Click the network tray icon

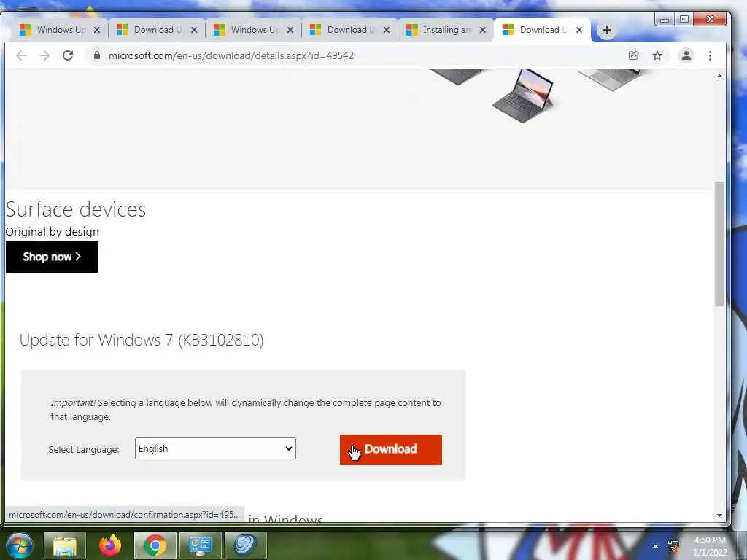coord(673,545)
